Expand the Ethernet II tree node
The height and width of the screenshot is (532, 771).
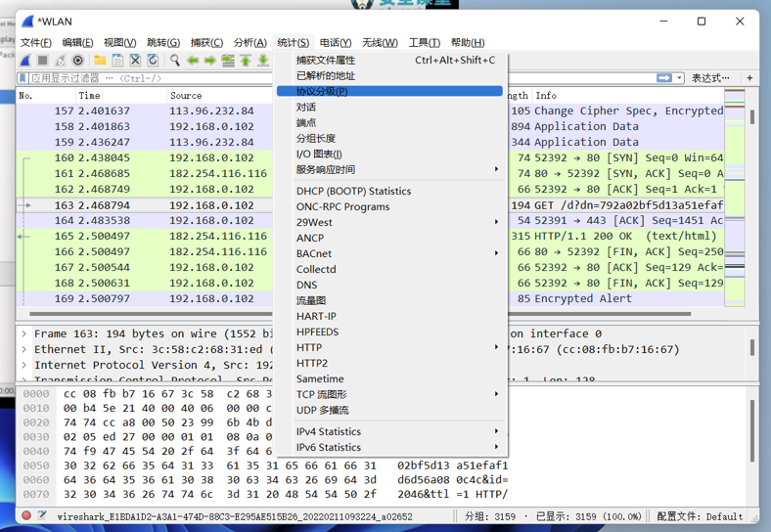(23, 349)
